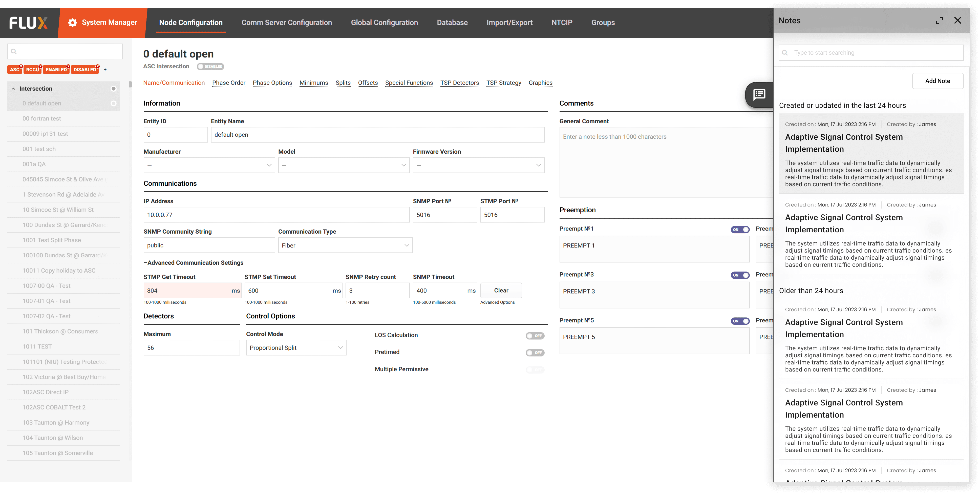
Task: Click the Notes search magnifier icon
Action: (x=785, y=53)
